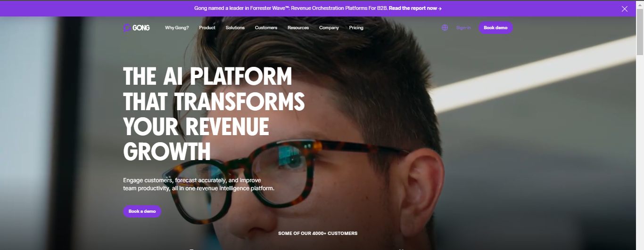This screenshot has width=644, height=250.
Task: Open the Why Gong? menu
Action: tap(177, 28)
